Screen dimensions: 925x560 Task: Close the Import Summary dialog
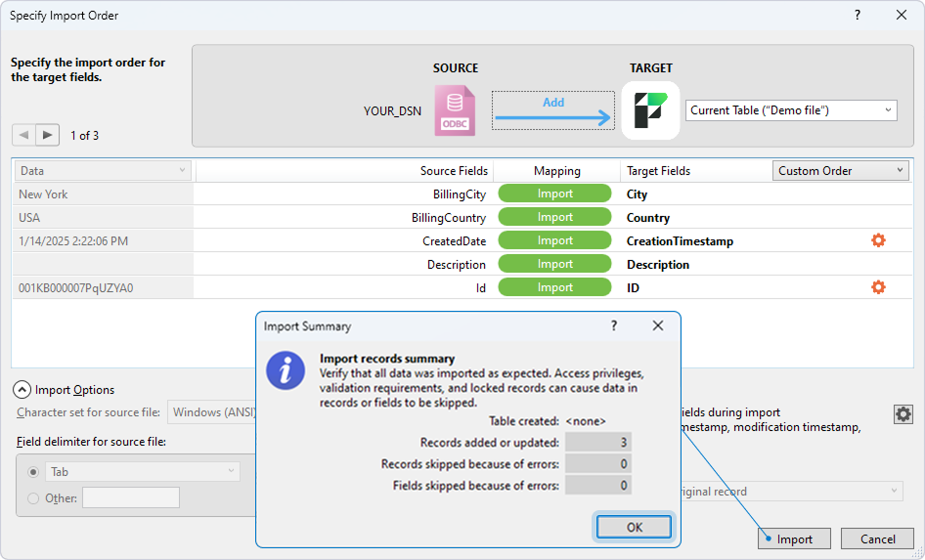(x=658, y=325)
